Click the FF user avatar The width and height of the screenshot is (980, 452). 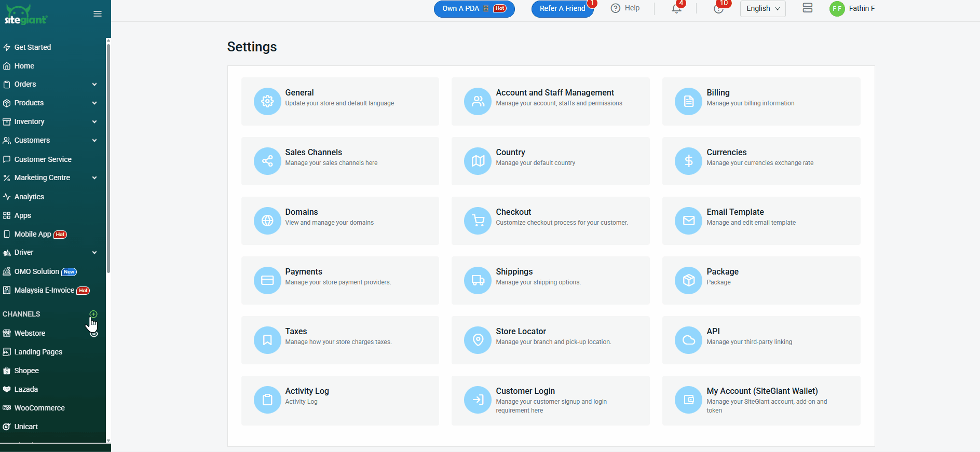pos(837,9)
